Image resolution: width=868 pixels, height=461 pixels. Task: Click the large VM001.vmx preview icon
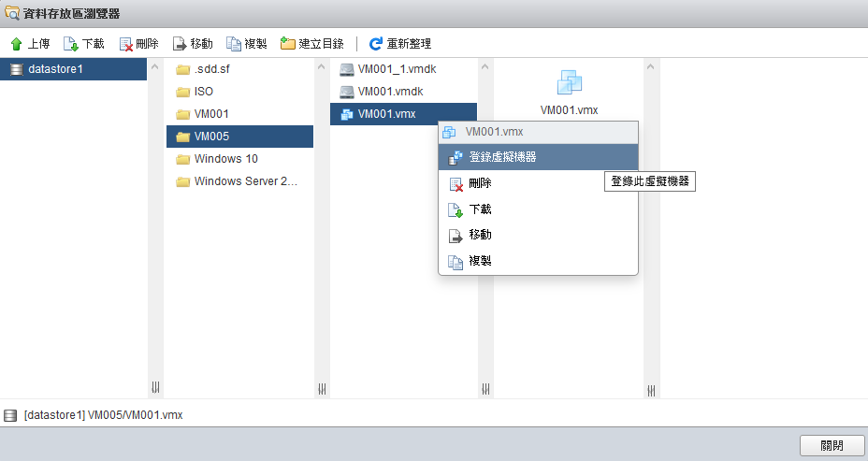(x=569, y=82)
